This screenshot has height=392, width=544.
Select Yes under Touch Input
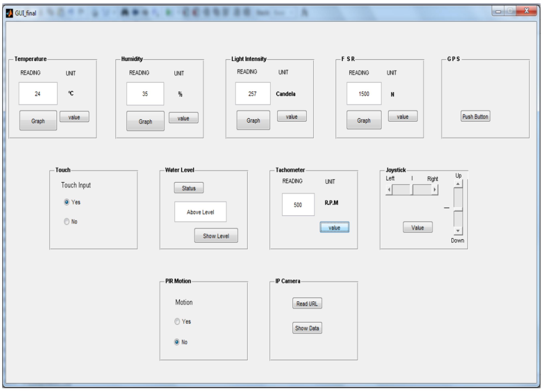[67, 202]
